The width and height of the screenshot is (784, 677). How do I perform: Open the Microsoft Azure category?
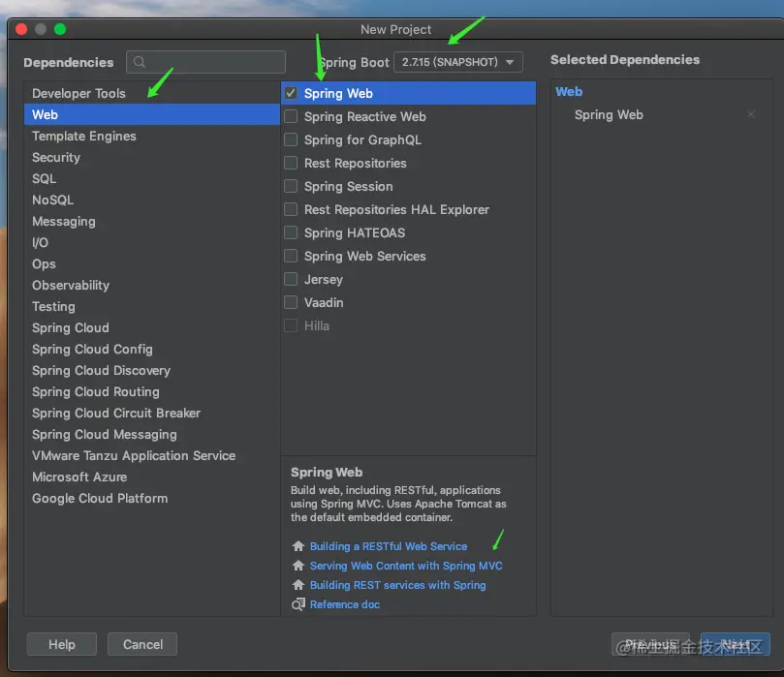152,477
